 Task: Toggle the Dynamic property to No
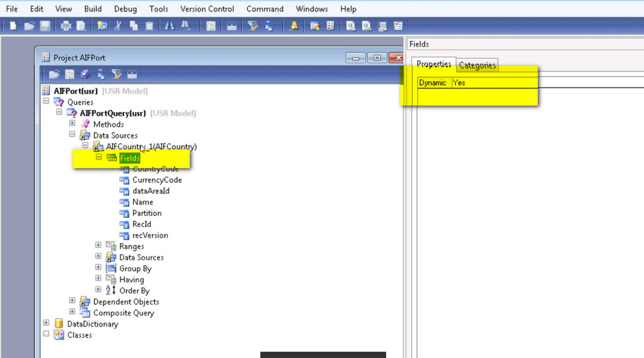[459, 83]
